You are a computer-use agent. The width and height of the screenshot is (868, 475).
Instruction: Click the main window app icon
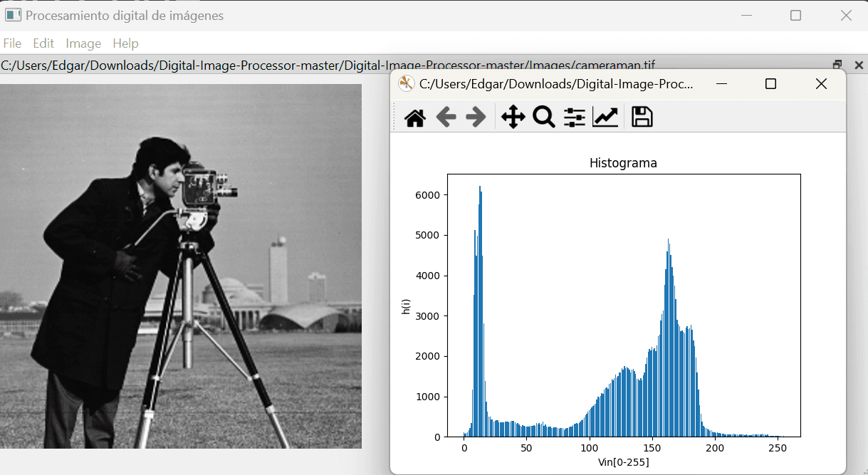point(13,15)
